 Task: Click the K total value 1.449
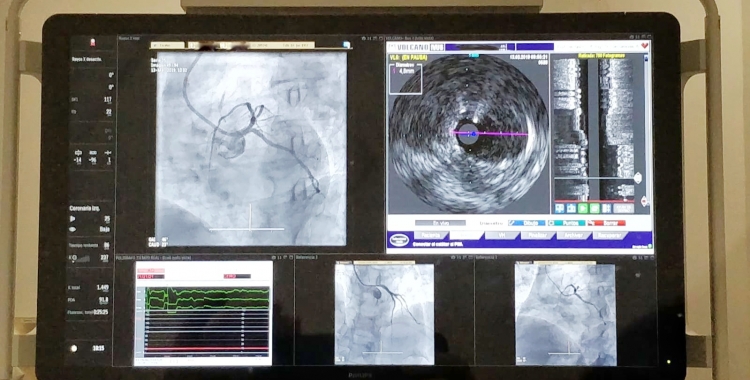102,288
